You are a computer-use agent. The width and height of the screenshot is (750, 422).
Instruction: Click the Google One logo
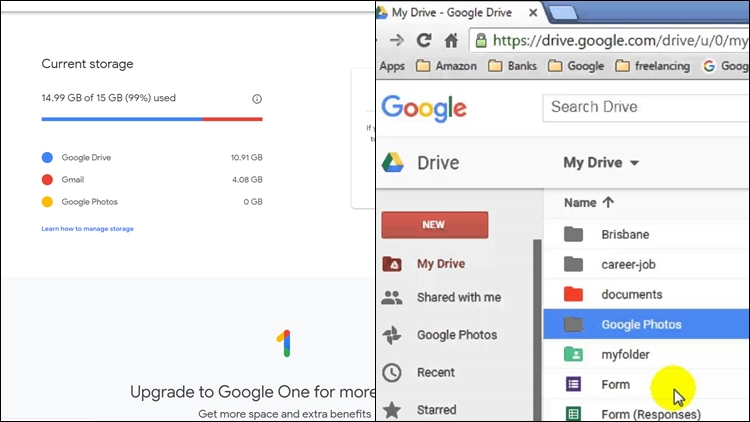tap(284, 344)
